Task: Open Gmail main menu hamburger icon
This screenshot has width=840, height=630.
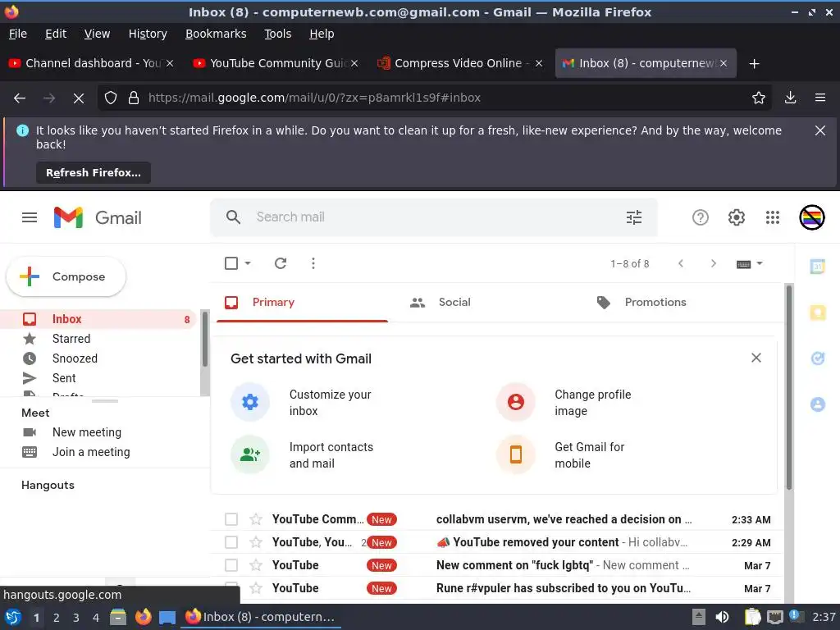Action: (x=30, y=217)
